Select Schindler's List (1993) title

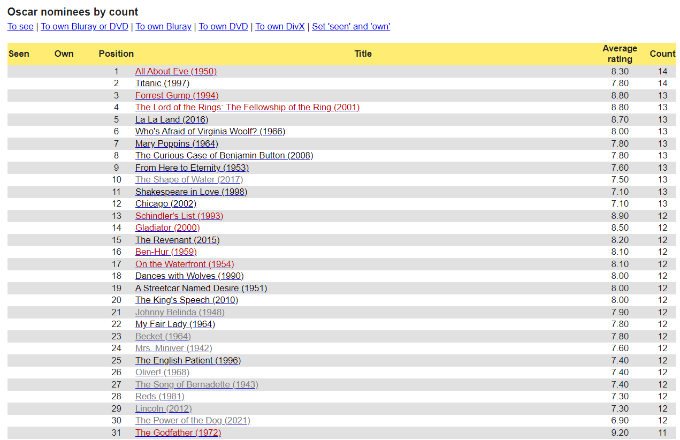(x=179, y=215)
